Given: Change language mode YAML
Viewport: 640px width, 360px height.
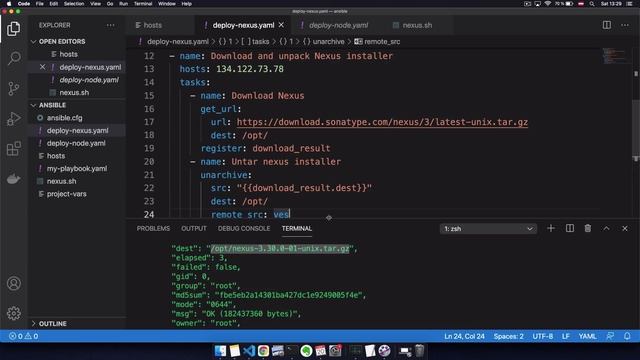Looking at the screenshot, I should click(587, 336).
